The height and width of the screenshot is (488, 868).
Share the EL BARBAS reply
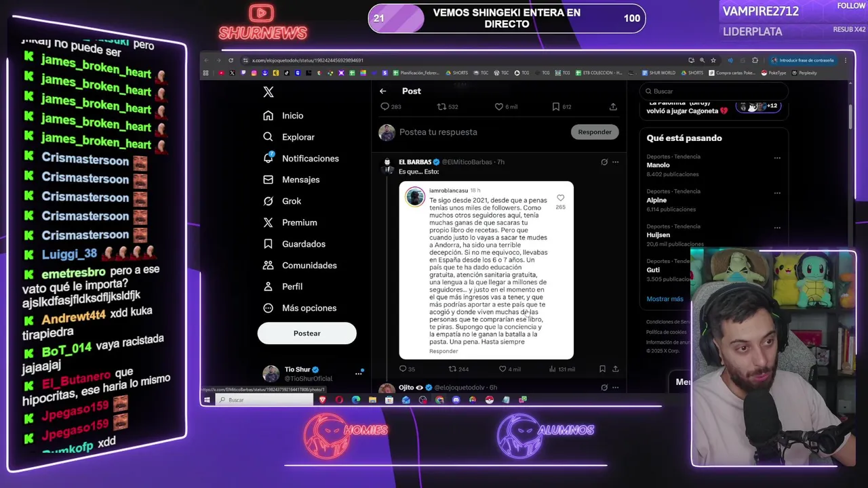(616, 369)
